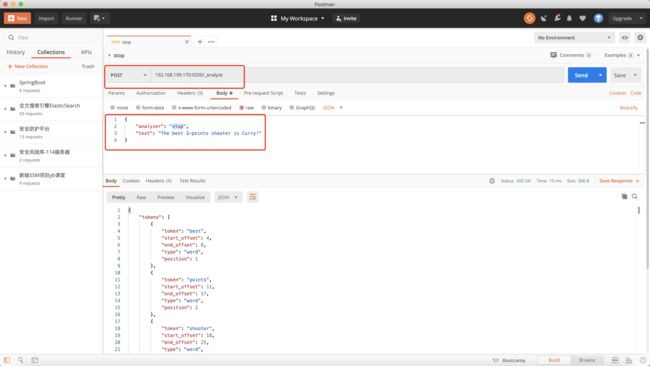Open the satellite capture requests icon
Screen dimensions: 650x366
coord(544,18)
